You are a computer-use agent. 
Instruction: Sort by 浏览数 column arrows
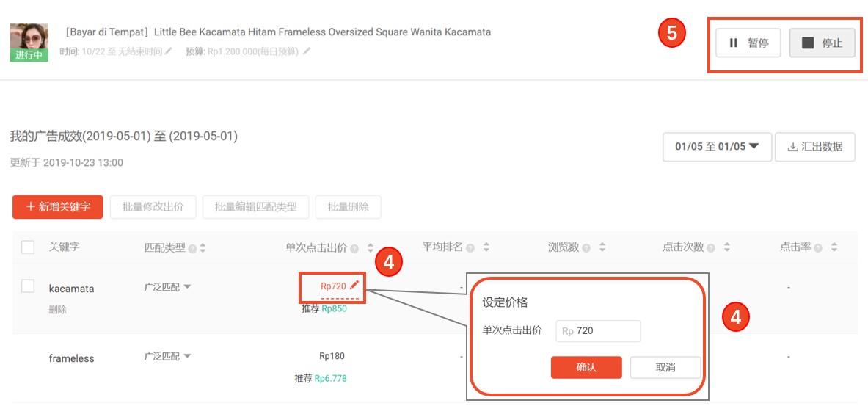(x=602, y=247)
